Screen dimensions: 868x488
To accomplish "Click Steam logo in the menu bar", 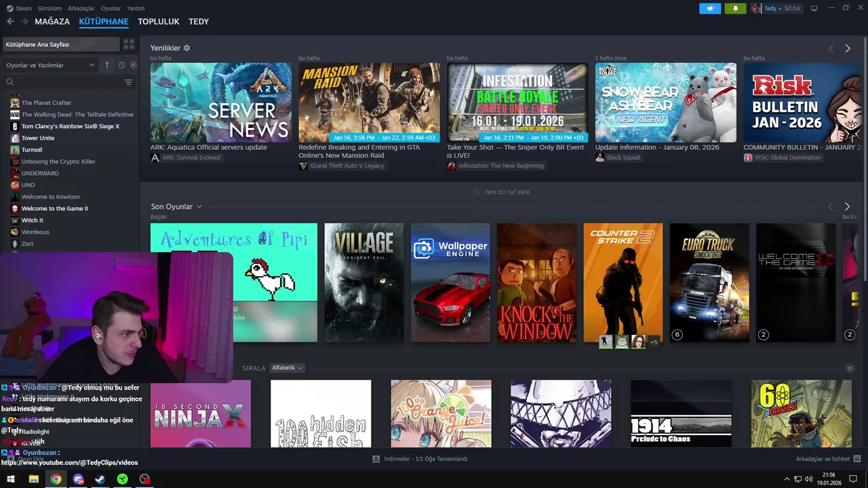I will pos(9,8).
